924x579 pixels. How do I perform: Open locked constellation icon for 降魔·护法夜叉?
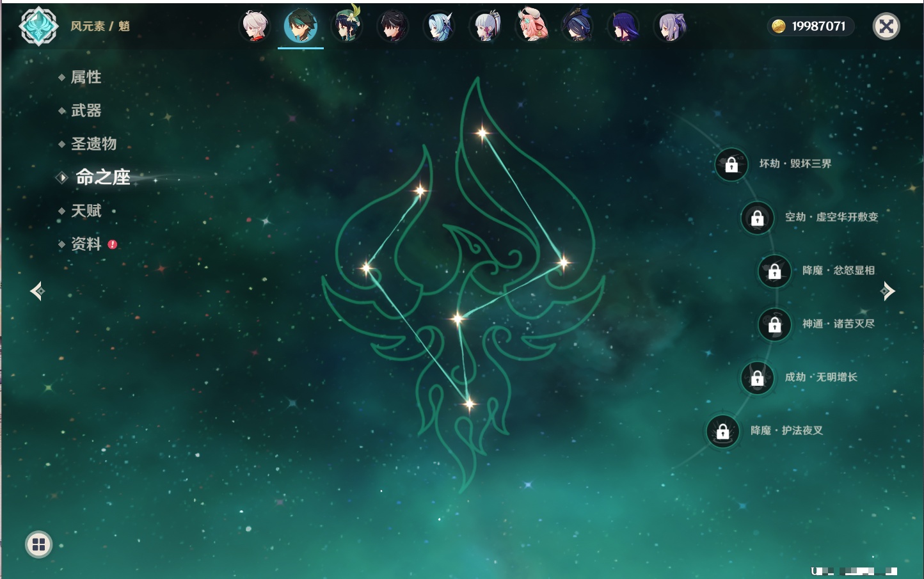(722, 431)
